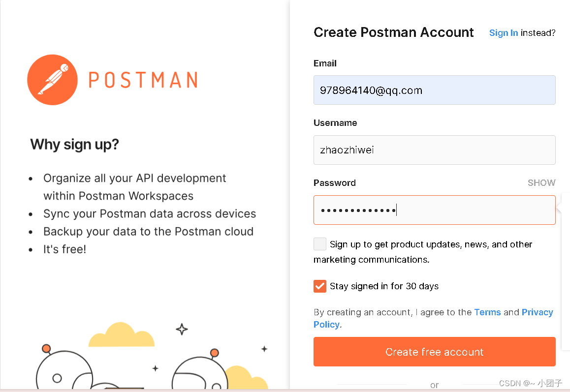Image resolution: width=570 pixels, height=392 pixels.
Task: Click the Why sign up heading
Action: pos(74,144)
